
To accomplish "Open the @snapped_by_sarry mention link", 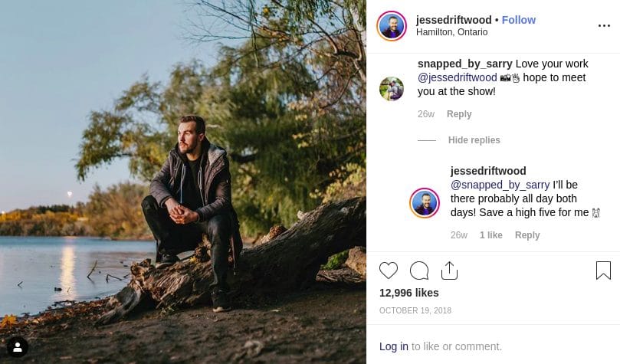I will click(x=500, y=185).
